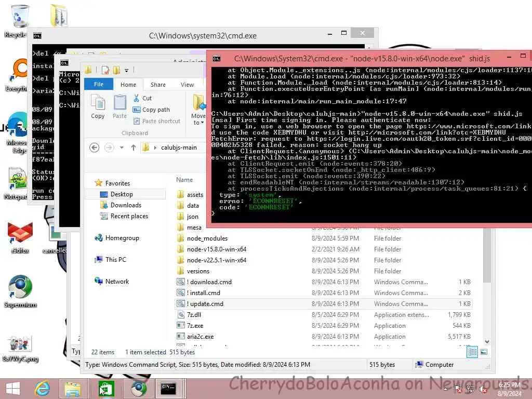Click the network icon in system tray
This screenshot has height=399, width=532.
pos(470,389)
